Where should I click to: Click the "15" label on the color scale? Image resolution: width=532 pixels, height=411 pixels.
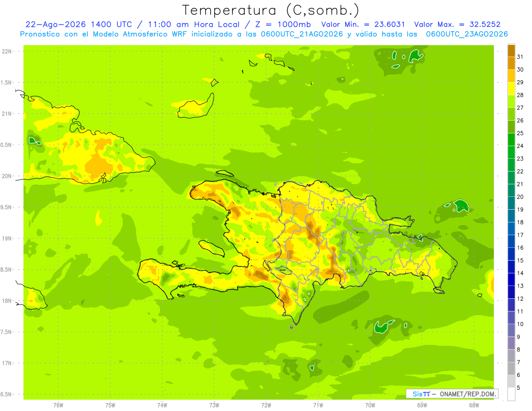(520, 260)
